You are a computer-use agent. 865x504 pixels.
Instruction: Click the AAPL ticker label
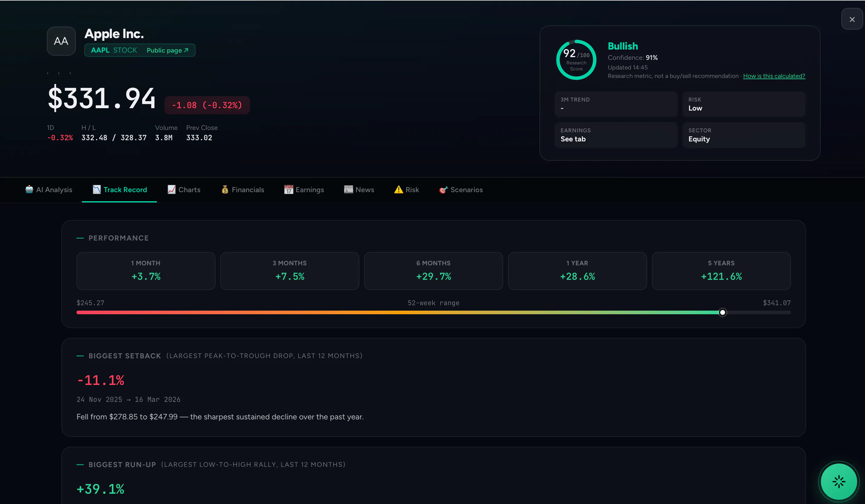100,50
